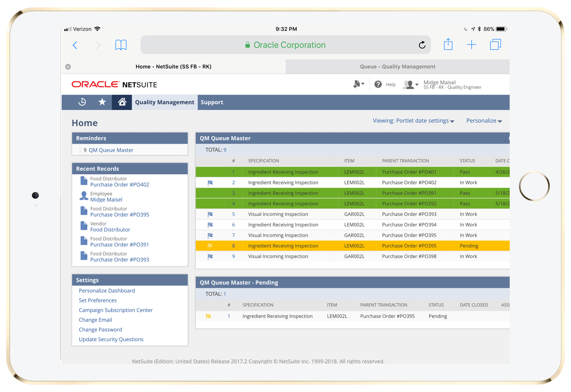Click the Help question mark icon
This screenshot has height=392, width=571.
point(378,84)
